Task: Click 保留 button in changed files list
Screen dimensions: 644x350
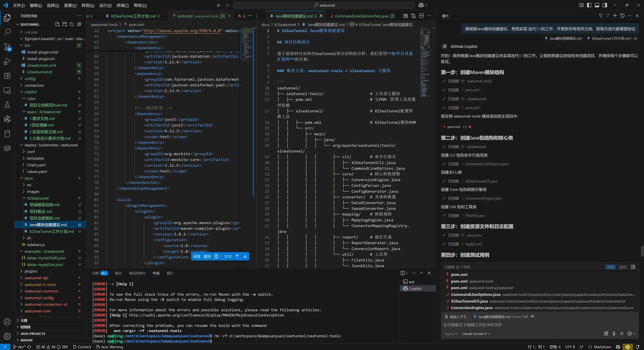Action: 610,267
